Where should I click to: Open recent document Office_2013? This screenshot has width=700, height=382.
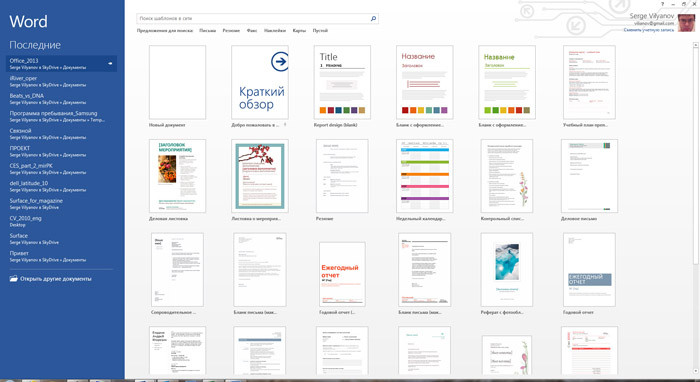pyautogui.click(x=61, y=63)
